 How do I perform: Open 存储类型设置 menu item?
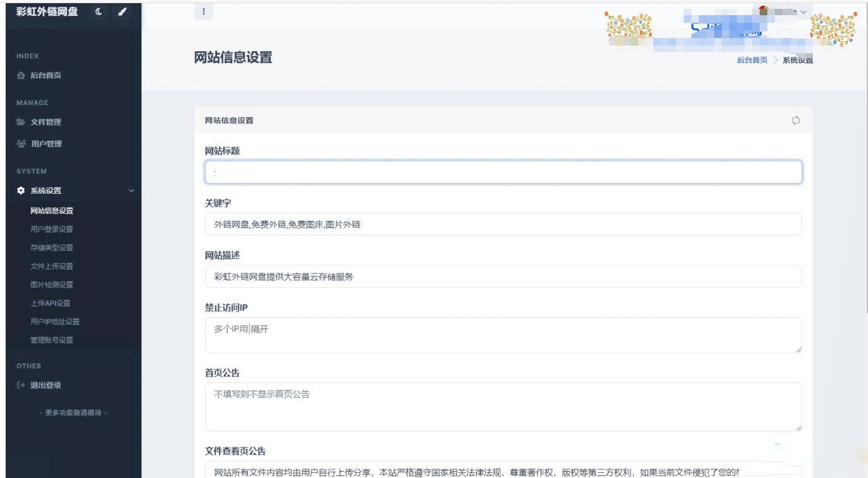[52, 248]
